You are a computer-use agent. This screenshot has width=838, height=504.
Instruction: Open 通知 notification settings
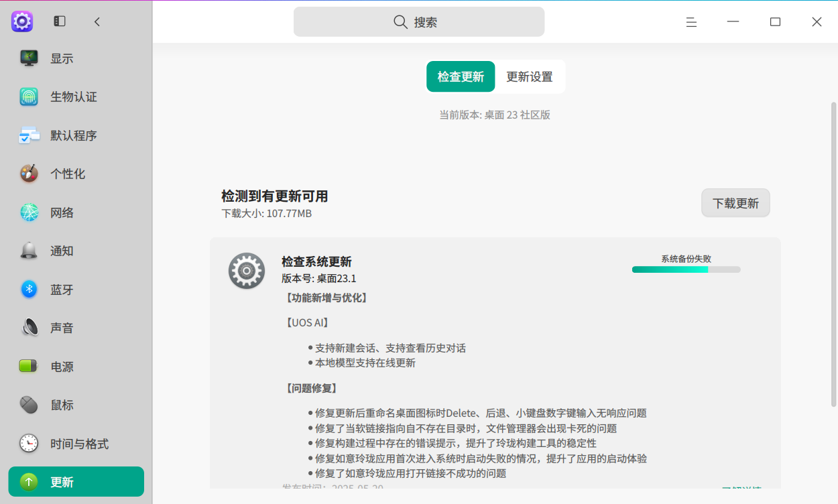(x=76, y=251)
